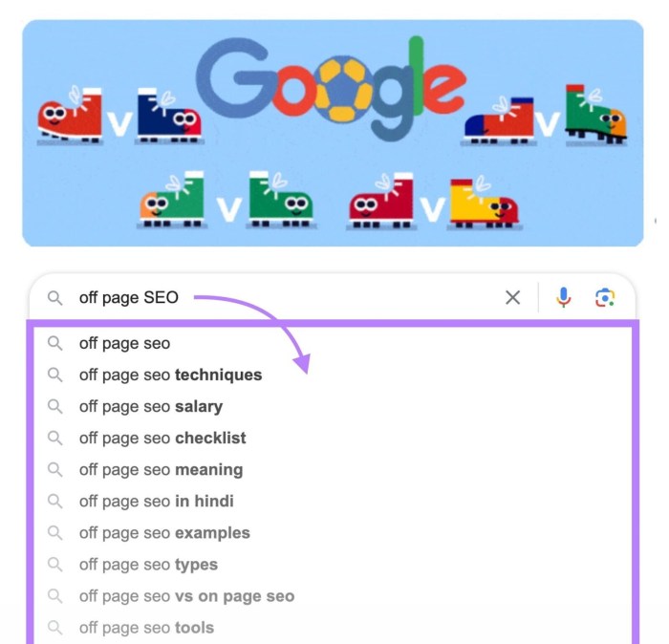Select "off page seo examples" suggestion

164,532
